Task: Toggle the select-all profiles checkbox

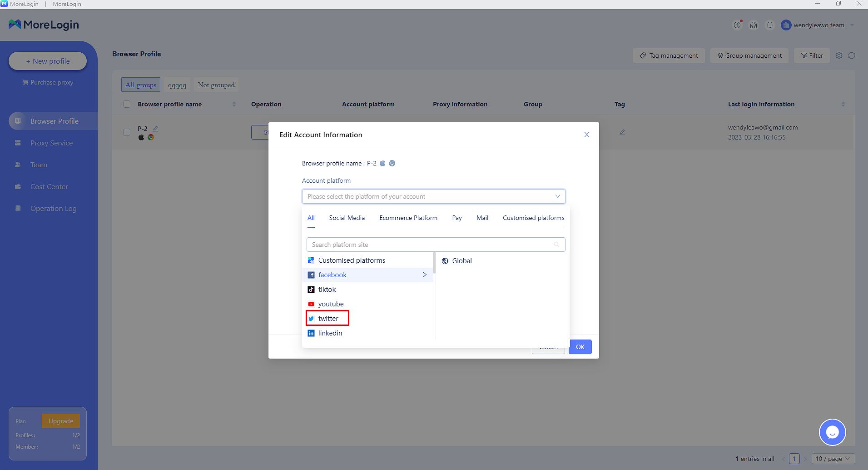Action: coord(127,104)
